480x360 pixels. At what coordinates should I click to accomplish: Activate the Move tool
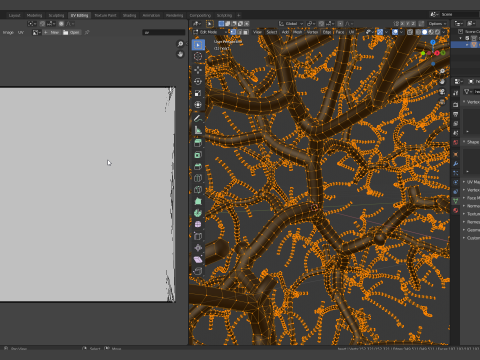198,70
